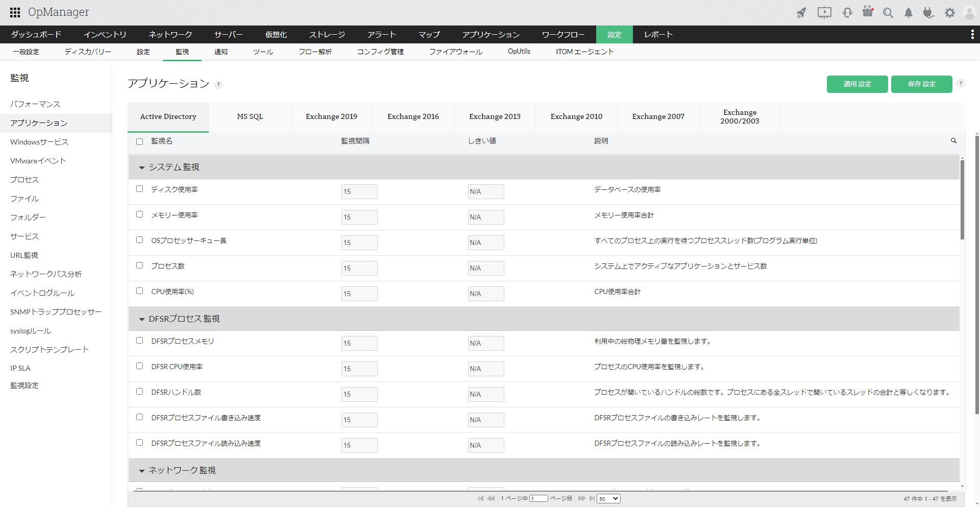Open the アラート menu in navigation bar
This screenshot has width=980, height=507.
381,35
